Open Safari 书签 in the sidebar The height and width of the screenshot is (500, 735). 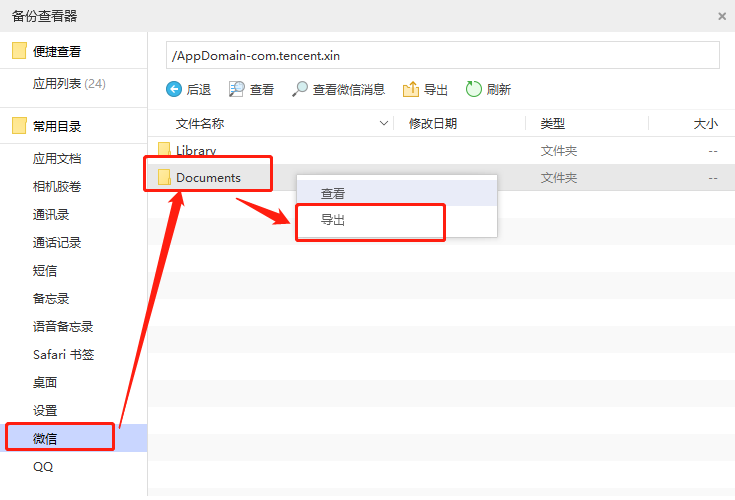(64, 355)
